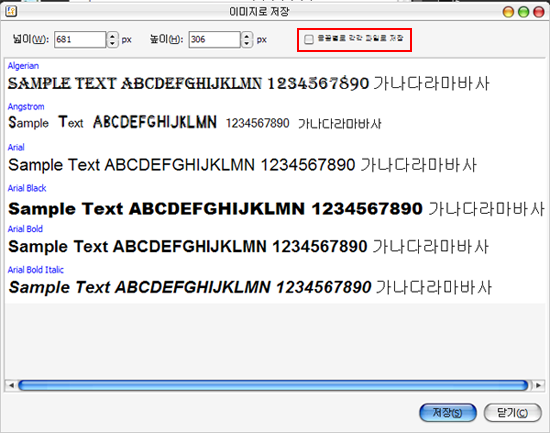Click the 닫기(C) close button
The image size is (550, 433).
click(x=512, y=412)
